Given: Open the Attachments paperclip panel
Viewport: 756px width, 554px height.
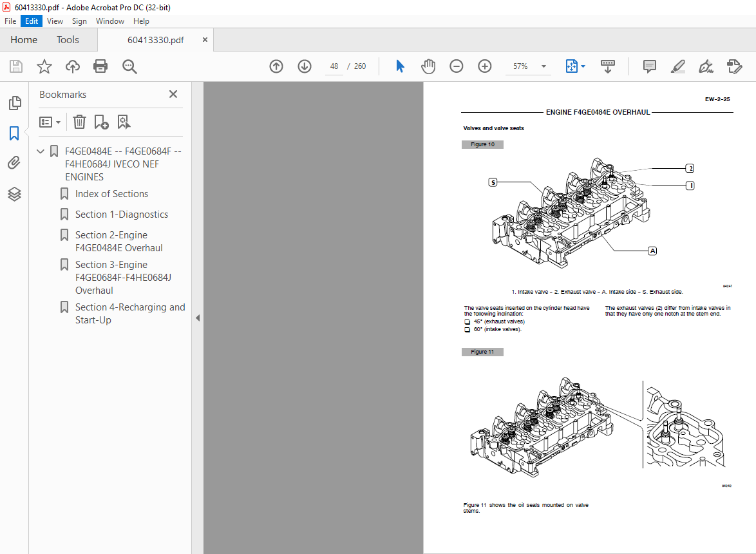Looking at the screenshot, I should tap(14, 163).
